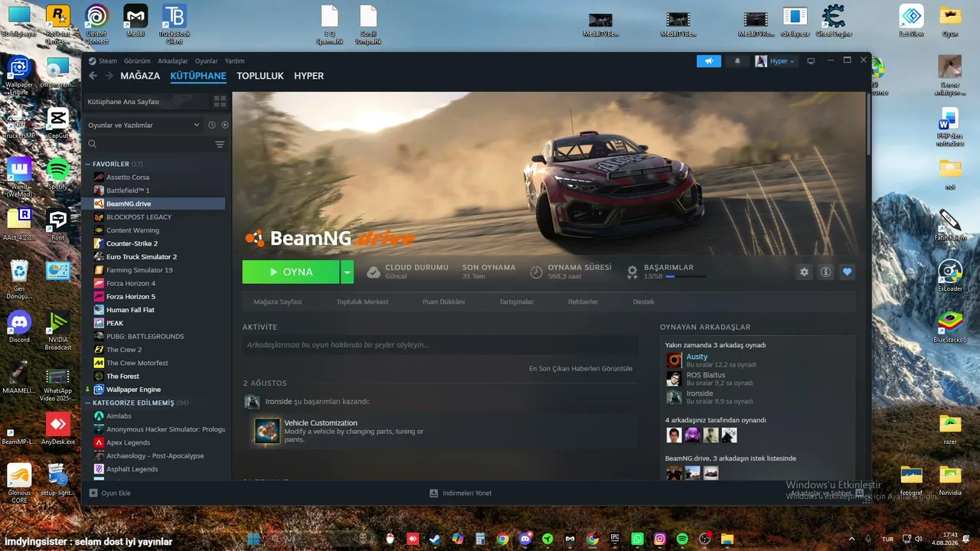Switch to the TOPLULUK tab

coord(260,76)
